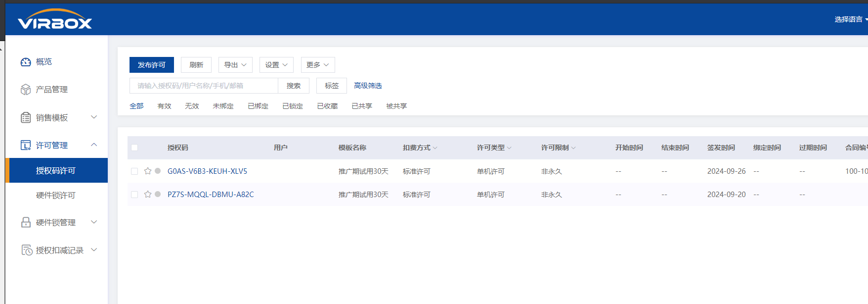Click status dot of PZ7S-MQQL-DBMU-A82C row
The width and height of the screenshot is (868, 304).
coord(158,194)
